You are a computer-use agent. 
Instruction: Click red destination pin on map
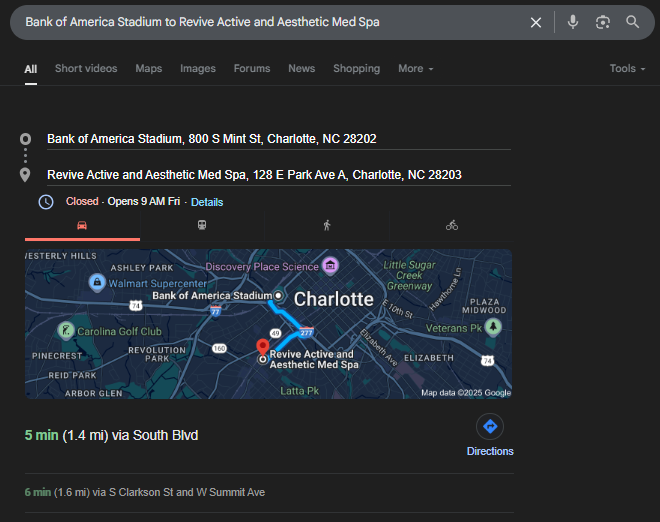(x=263, y=347)
